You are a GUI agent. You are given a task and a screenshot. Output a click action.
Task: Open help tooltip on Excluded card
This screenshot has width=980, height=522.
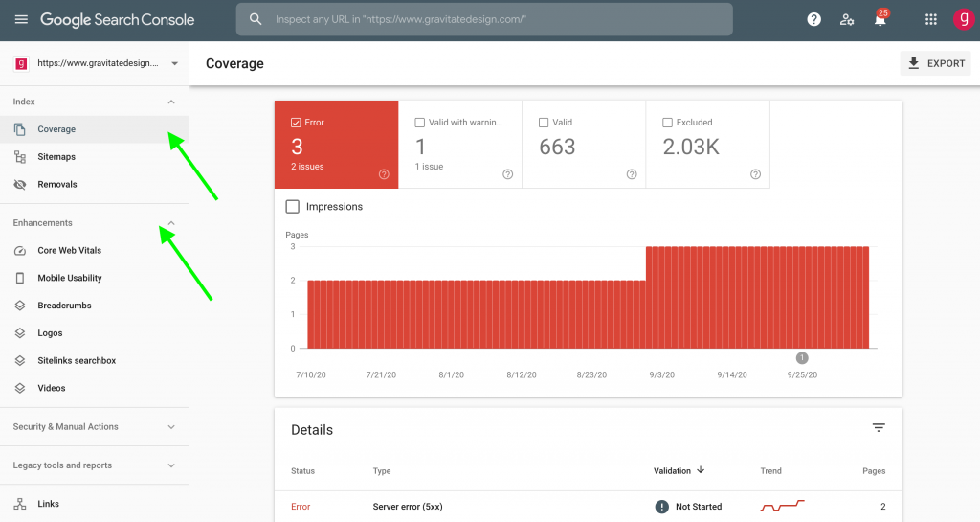click(755, 174)
